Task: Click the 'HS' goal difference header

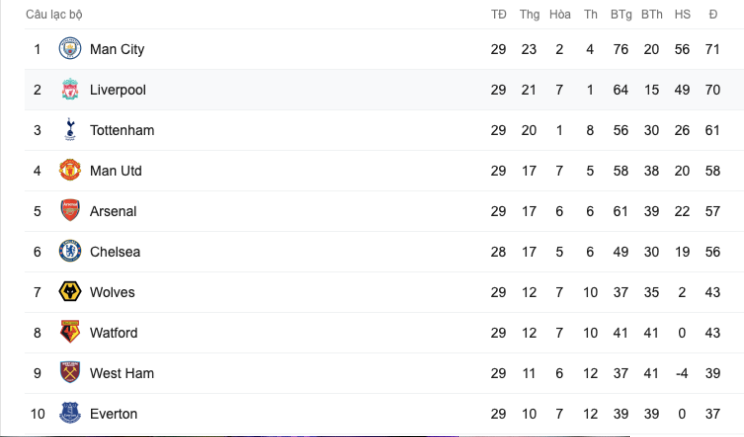Action: click(x=683, y=15)
